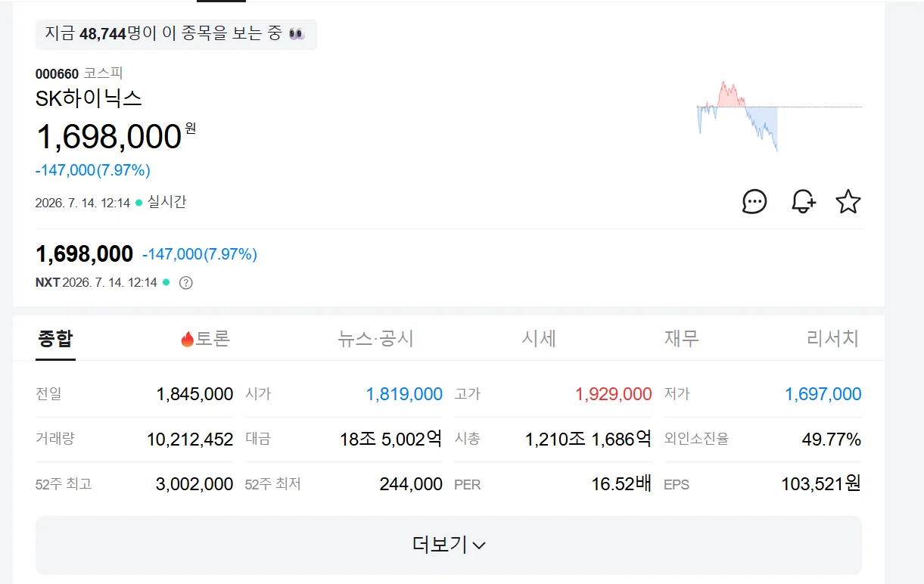The image size is (924, 584).
Task: Click the 실시간 real-time status label
Action: click(166, 202)
